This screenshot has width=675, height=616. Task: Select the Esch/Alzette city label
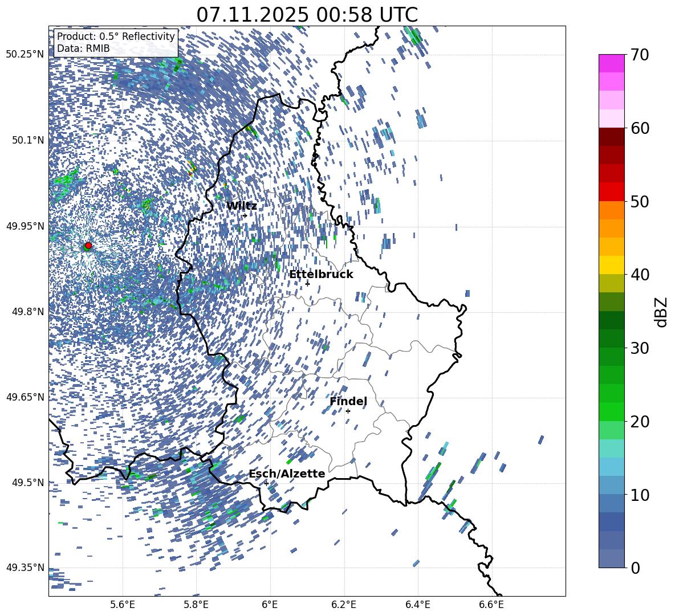287,474
